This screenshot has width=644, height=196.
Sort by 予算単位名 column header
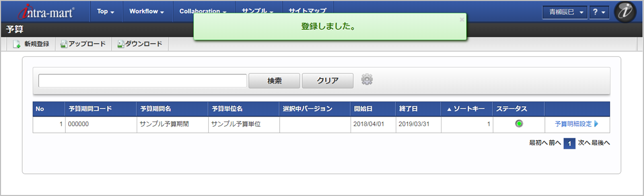click(x=244, y=109)
